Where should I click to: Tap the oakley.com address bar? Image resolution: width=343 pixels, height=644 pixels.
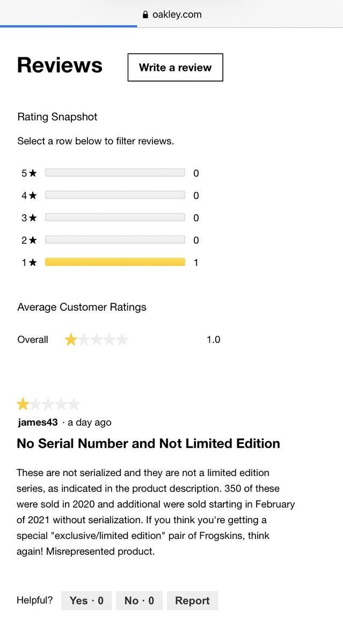177,14
